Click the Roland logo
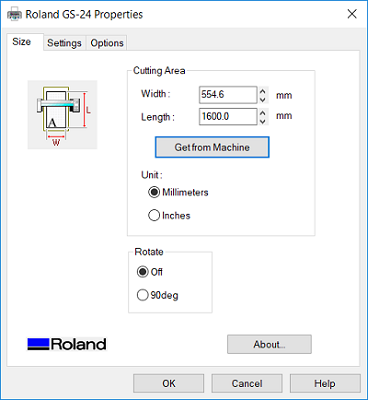368x400 pixels. 67,344
